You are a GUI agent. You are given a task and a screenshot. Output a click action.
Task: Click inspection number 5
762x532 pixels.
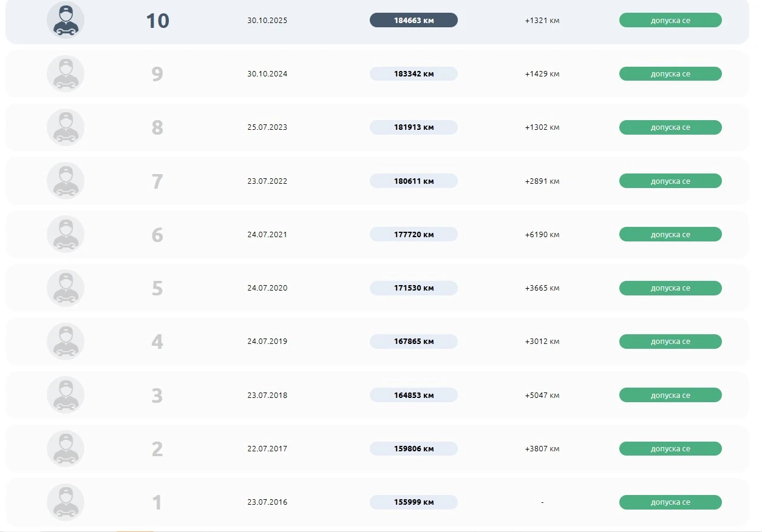157,288
